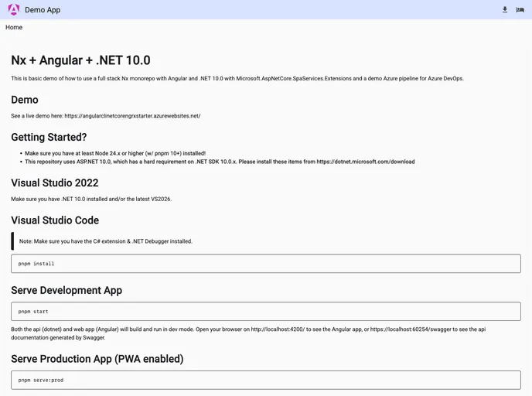Click the Demo App title
532x396 pixels.
pos(43,10)
